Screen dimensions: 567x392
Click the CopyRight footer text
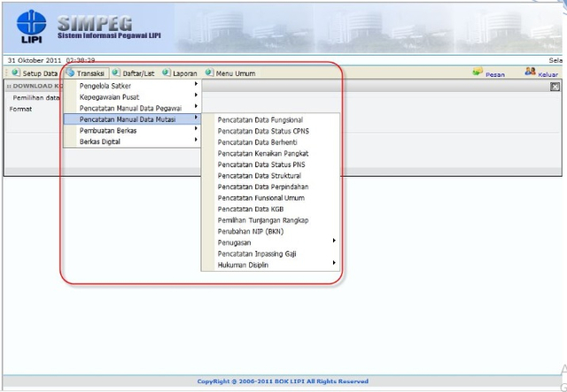point(283,381)
